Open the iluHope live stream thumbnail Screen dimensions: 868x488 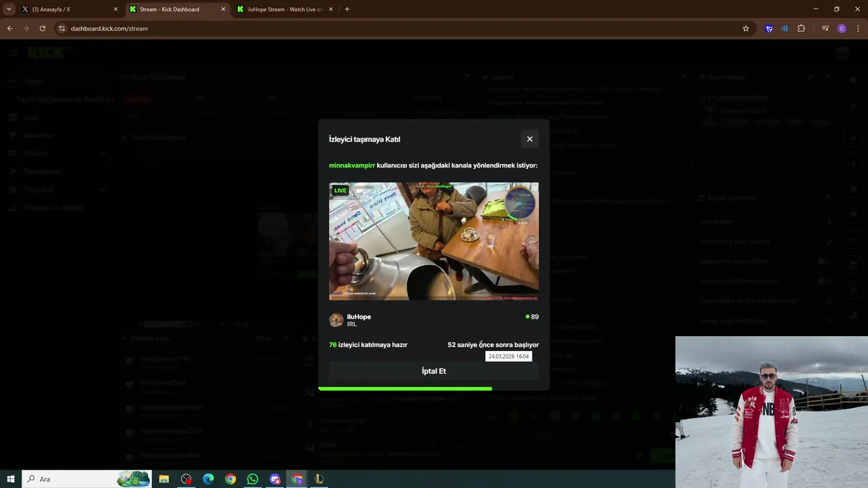click(434, 241)
